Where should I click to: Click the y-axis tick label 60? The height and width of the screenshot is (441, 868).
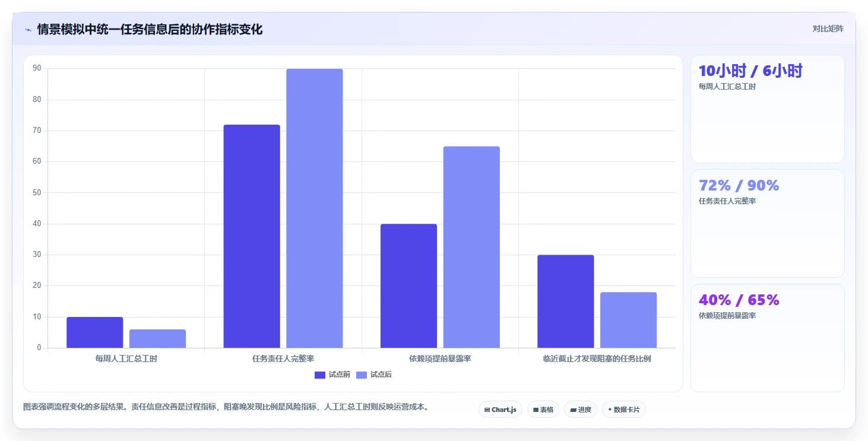tap(37, 161)
